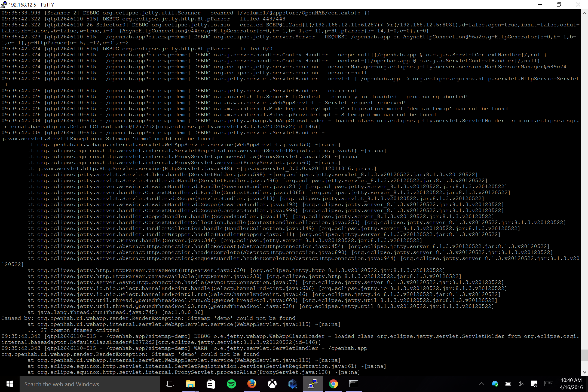This screenshot has width=588, height=392.
Task: Click the Search the web and Windows box
Action: 90,384
